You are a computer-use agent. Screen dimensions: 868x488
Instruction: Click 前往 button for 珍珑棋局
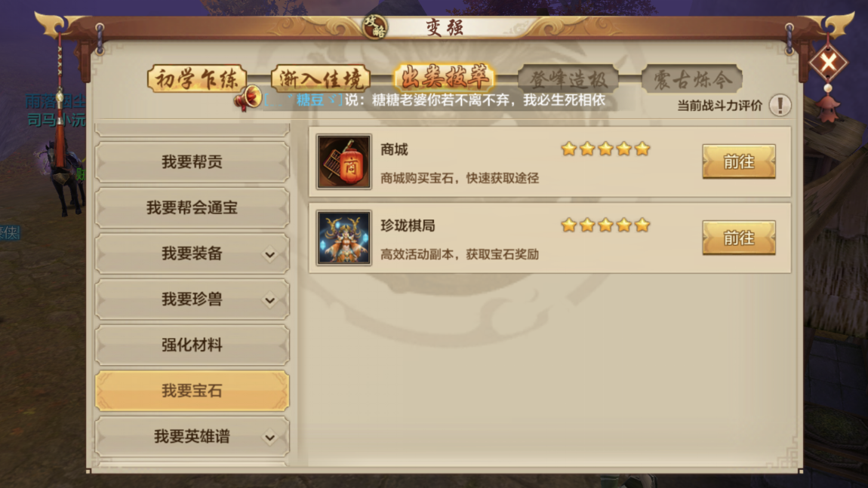click(738, 238)
